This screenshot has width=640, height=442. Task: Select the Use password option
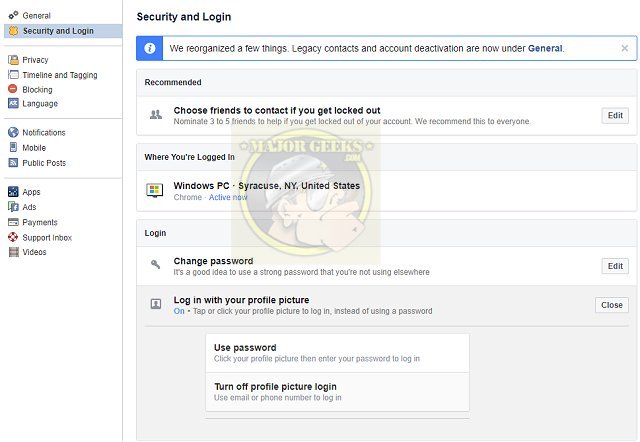[338, 353]
